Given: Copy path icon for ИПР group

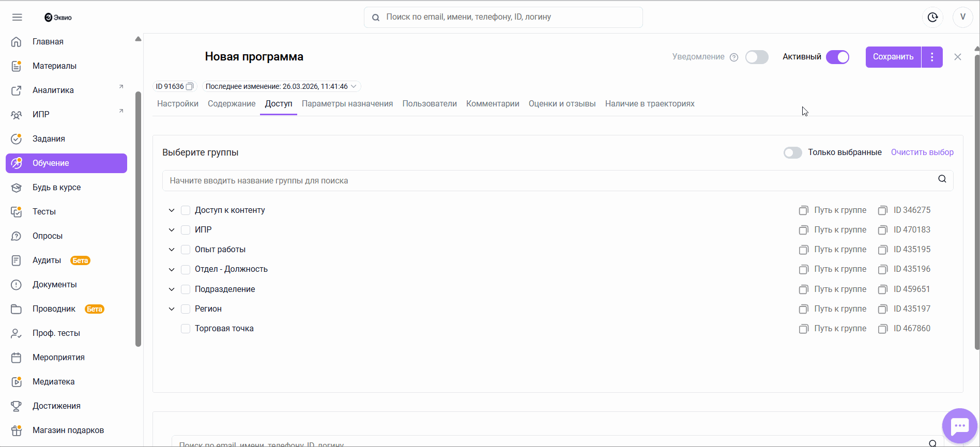Looking at the screenshot, I should (x=804, y=230).
